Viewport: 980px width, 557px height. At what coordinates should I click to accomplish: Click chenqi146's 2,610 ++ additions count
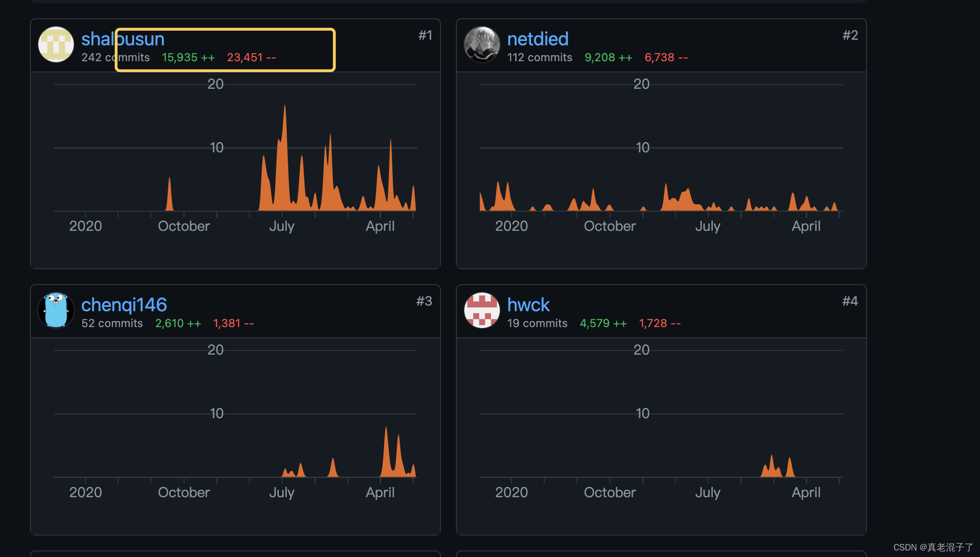coord(178,323)
